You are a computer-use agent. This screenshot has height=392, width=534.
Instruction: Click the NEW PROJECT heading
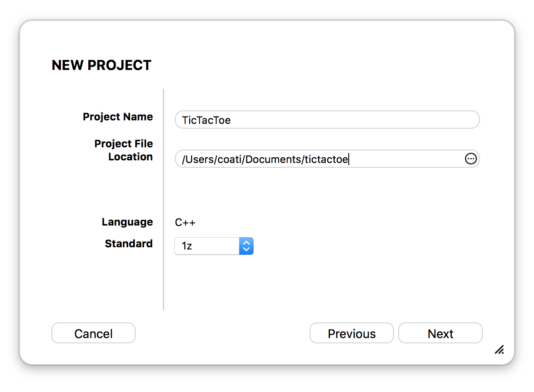click(x=101, y=65)
